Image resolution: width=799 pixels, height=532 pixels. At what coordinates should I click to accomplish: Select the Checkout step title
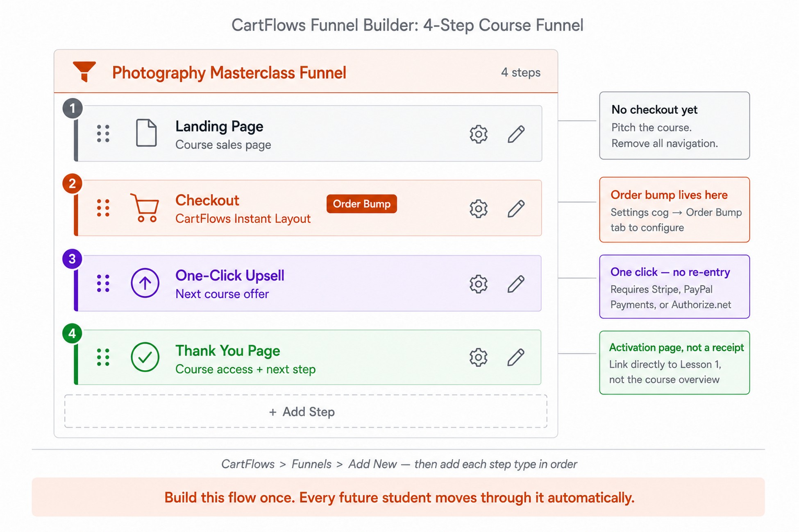[207, 200]
